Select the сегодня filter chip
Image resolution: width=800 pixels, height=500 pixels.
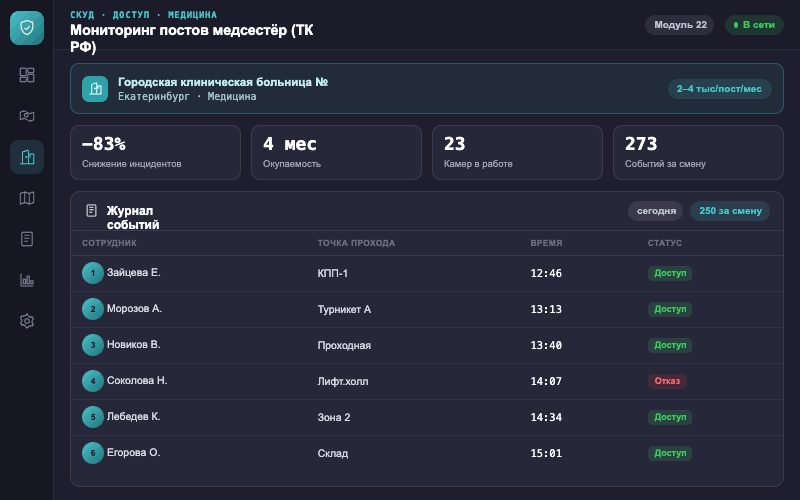[x=656, y=211]
